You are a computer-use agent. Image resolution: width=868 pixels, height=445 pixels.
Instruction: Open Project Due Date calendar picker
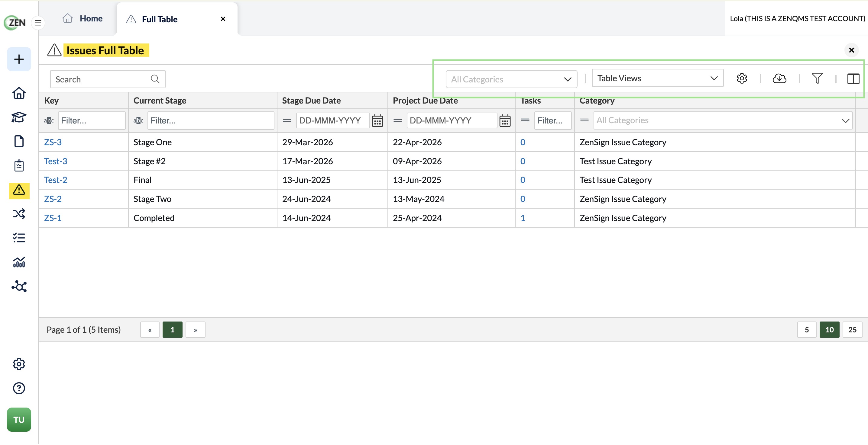tap(505, 121)
